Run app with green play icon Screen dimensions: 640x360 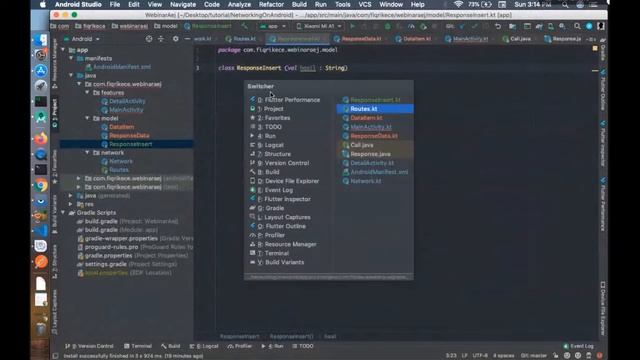point(352,26)
